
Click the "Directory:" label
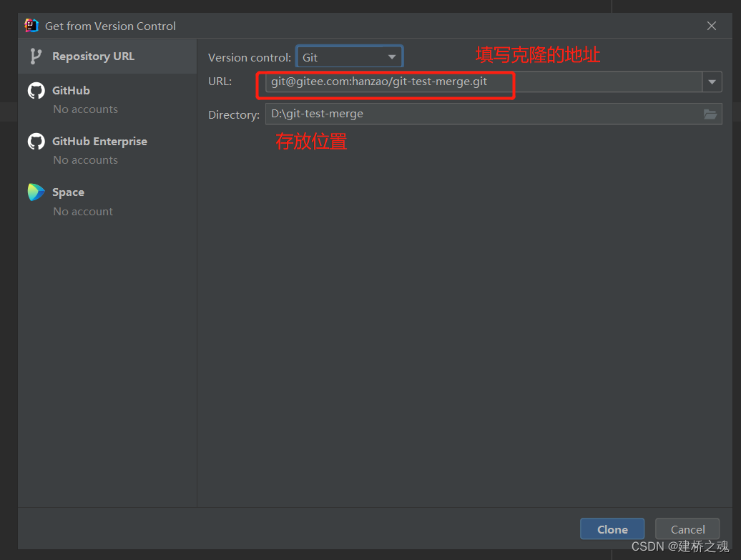click(234, 115)
